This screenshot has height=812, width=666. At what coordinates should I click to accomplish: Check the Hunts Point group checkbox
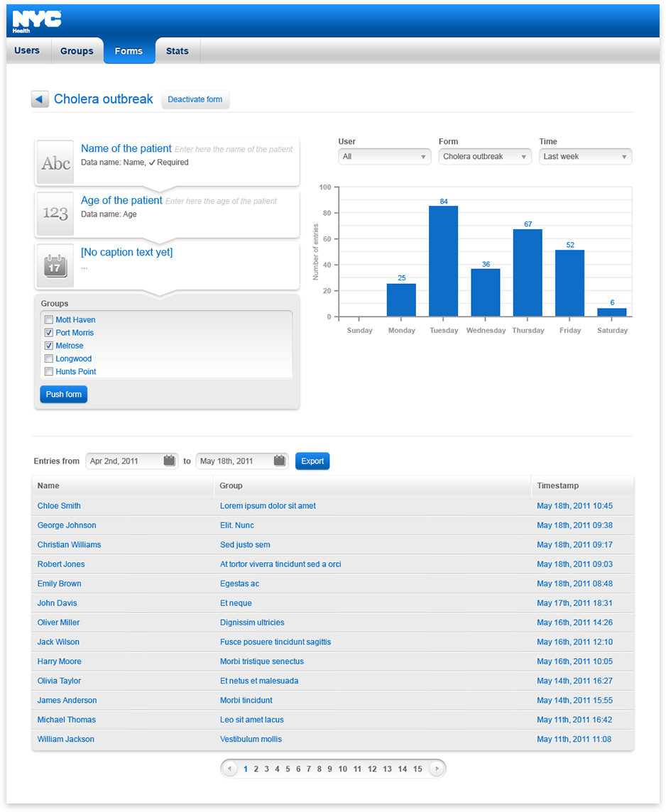tap(49, 371)
